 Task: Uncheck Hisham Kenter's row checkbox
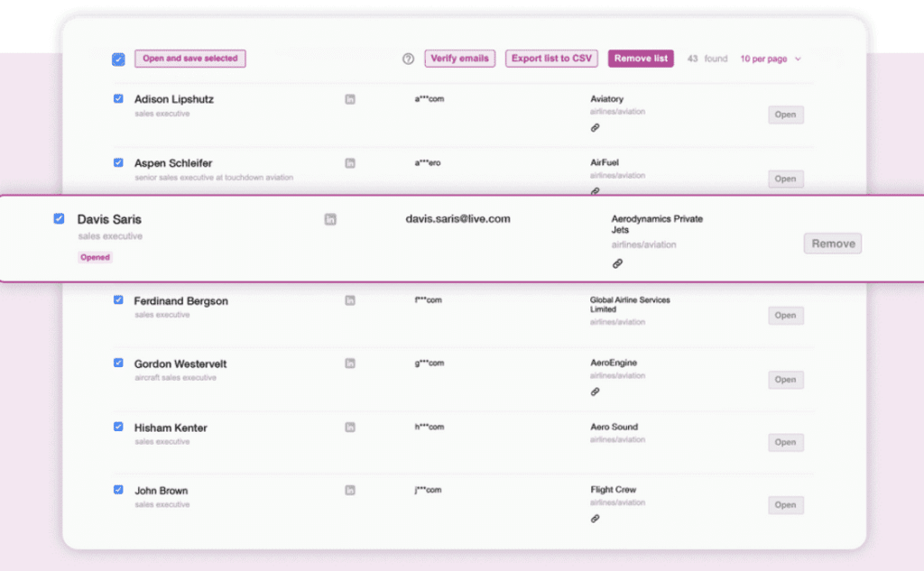point(118,427)
